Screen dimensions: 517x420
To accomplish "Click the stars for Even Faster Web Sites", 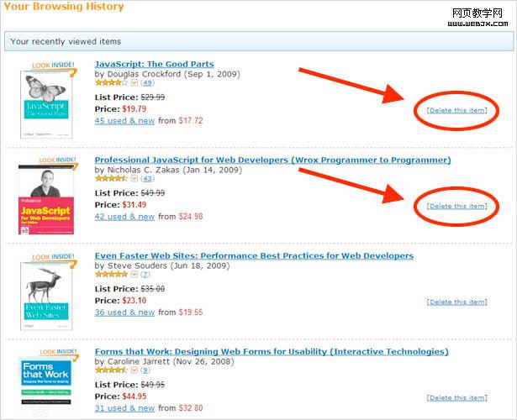I will pos(110,275).
